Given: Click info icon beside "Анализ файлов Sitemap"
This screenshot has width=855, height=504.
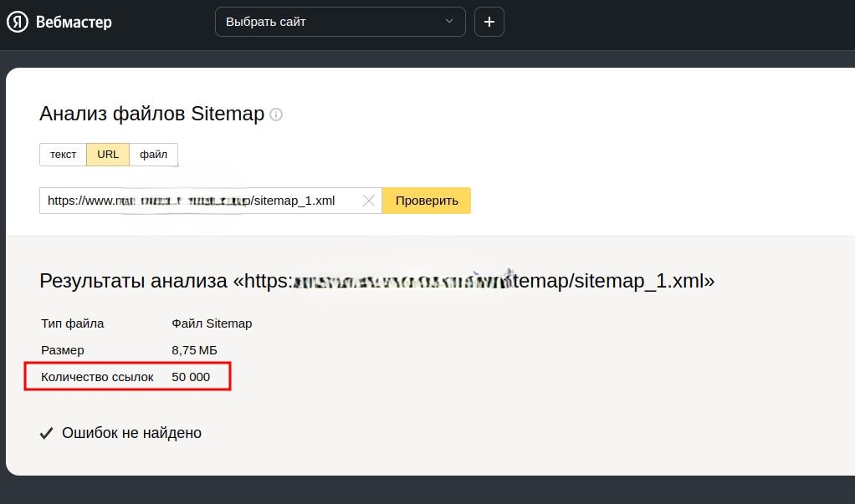Looking at the screenshot, I should click(276, 115).
